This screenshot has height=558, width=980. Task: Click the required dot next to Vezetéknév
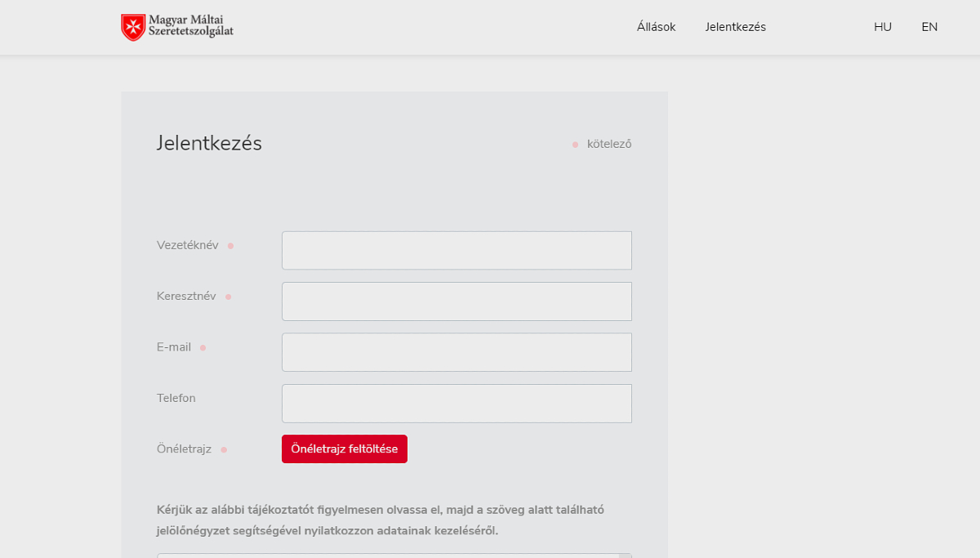pyautogui.click(x=230, y=246)
